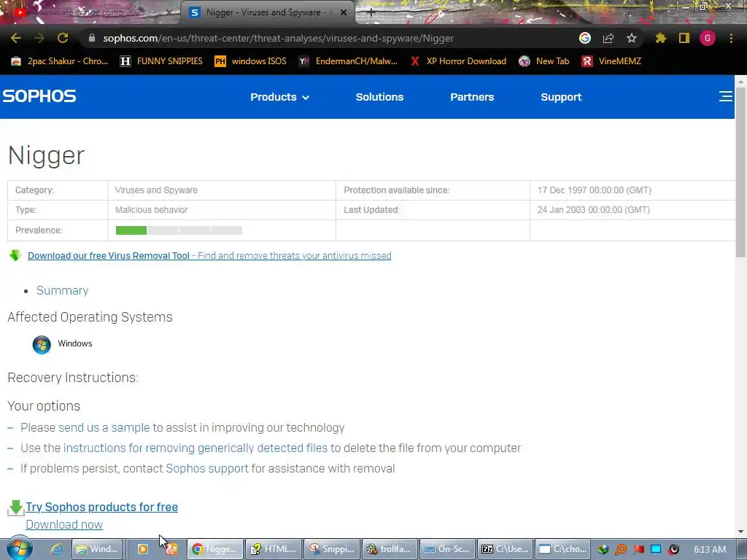Open instructions for removing generically detected files
The image size is (747, 560).
click(196, 448)
